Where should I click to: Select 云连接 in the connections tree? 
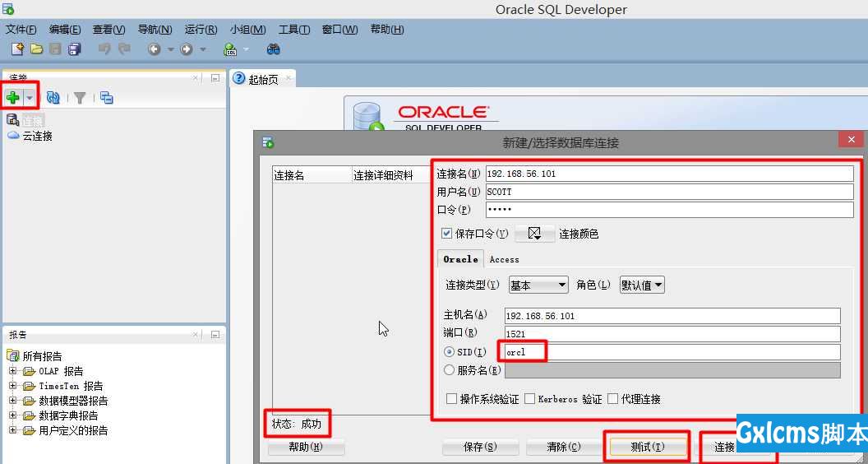38,136
